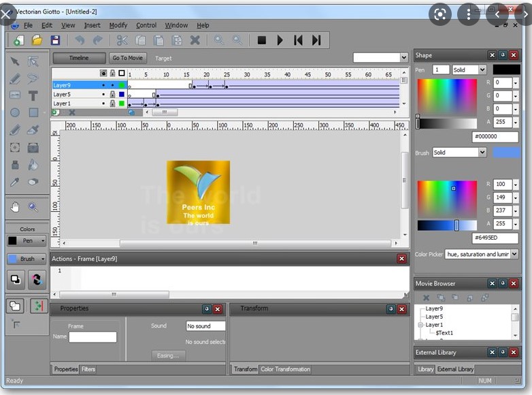This screenshot has height=395, width=532.
Task: Open the Color Picker mode dropdown
Action: pos(514,254)
